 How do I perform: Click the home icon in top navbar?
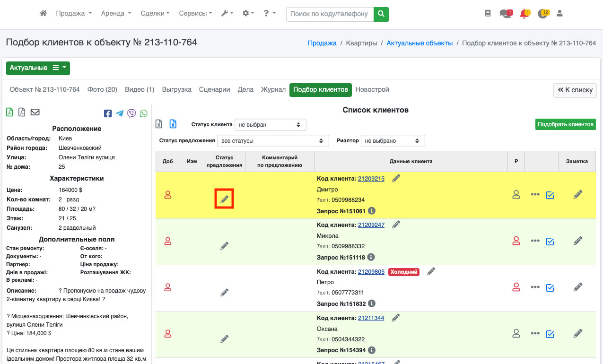click(x=43, y=14)
